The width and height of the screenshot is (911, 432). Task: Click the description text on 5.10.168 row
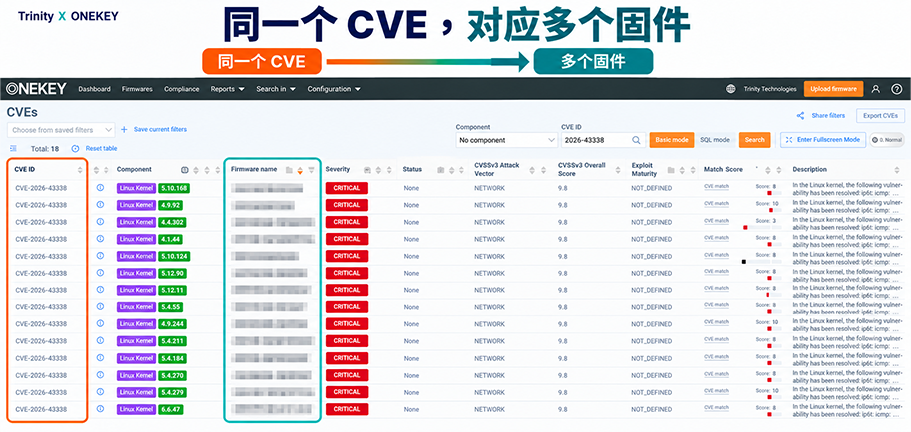pyautogui.click(x=847, y=188)
